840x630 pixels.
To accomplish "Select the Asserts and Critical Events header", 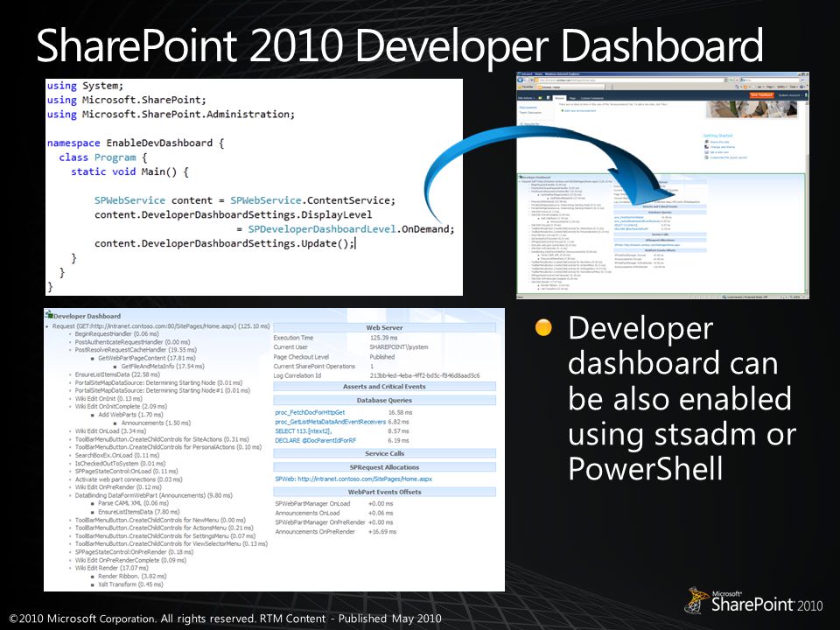I will 385,386.
